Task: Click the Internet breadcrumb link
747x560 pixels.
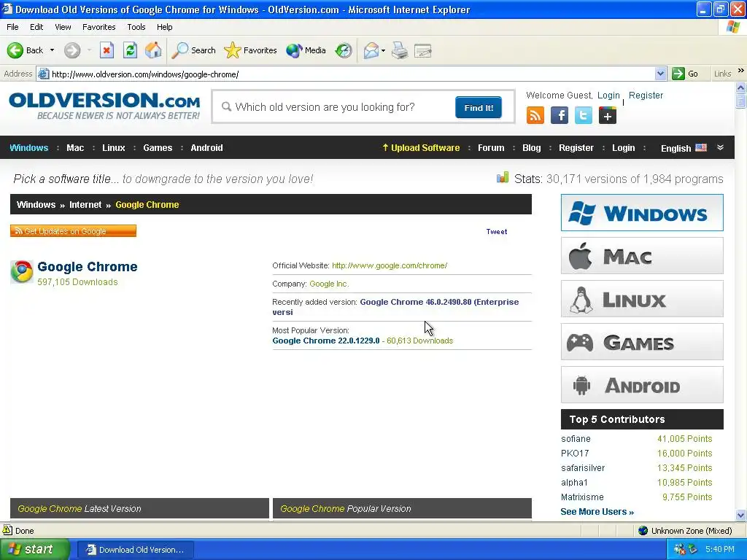Action: coord(85,205)
